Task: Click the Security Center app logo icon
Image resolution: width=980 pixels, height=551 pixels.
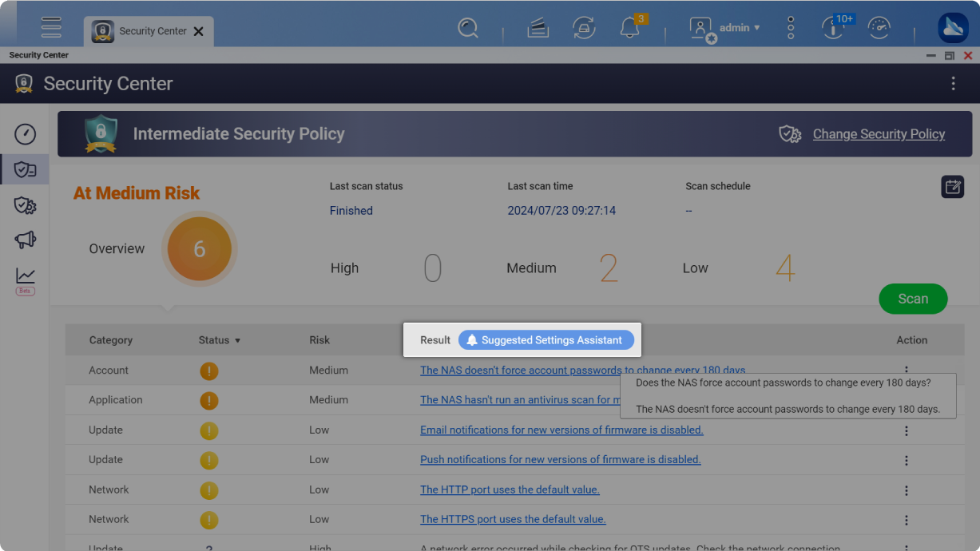Action: pyautogui.click(x=24, y=84)
